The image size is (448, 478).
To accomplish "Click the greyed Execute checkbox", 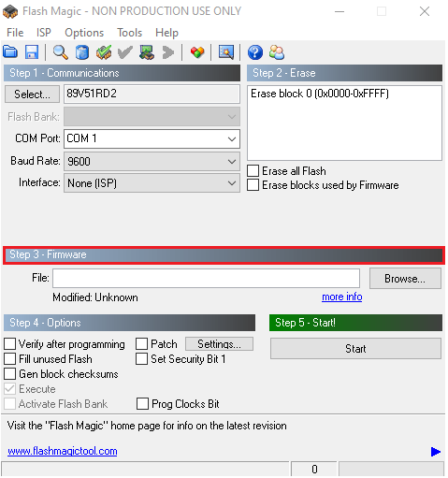I will 9,388.
